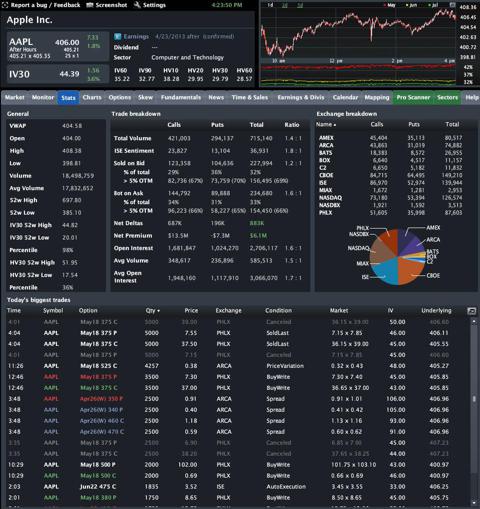Click the pop-out icon beside Underlying column header

pos(471,311)
